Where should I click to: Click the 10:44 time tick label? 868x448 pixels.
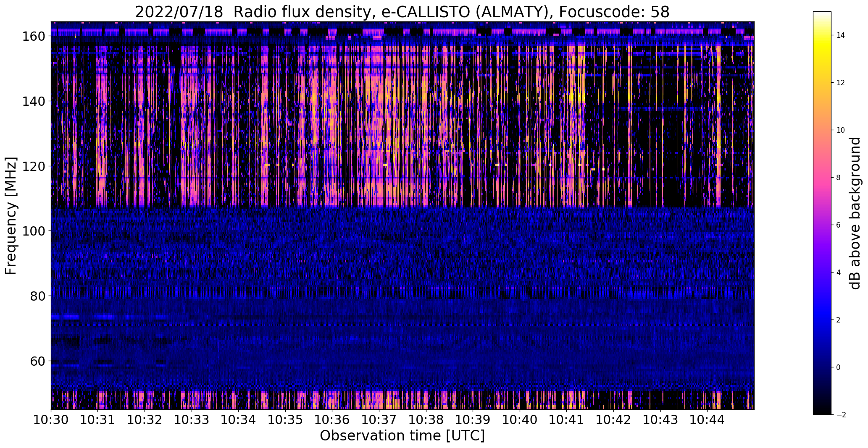tap(707, 419)
